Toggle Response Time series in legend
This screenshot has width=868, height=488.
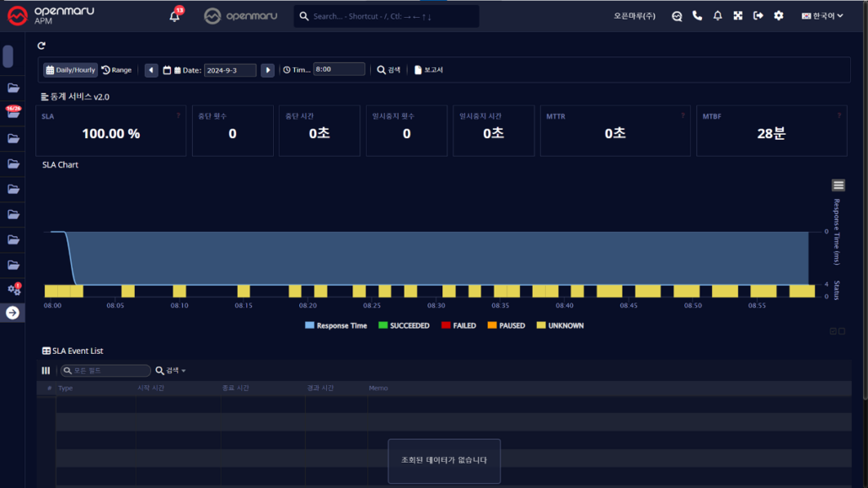point(335,325)
